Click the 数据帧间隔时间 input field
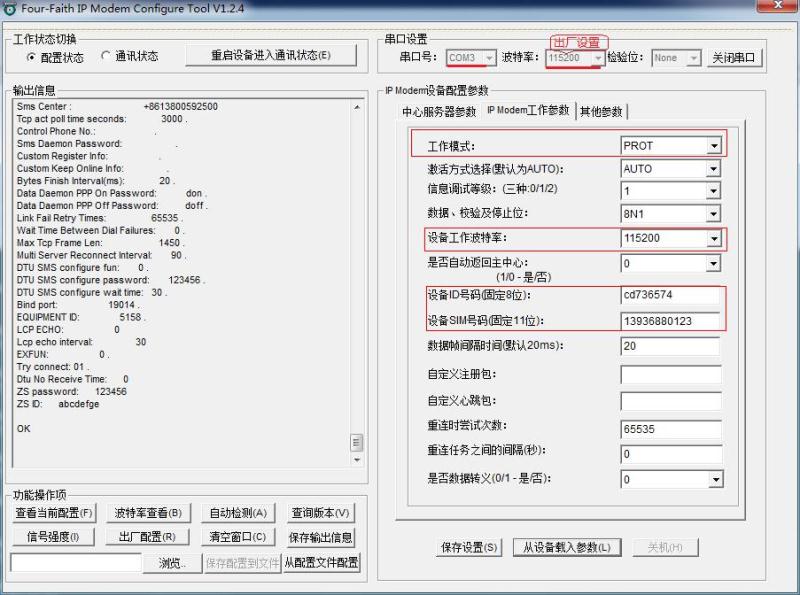800x595 pixels. pos(670,346)
